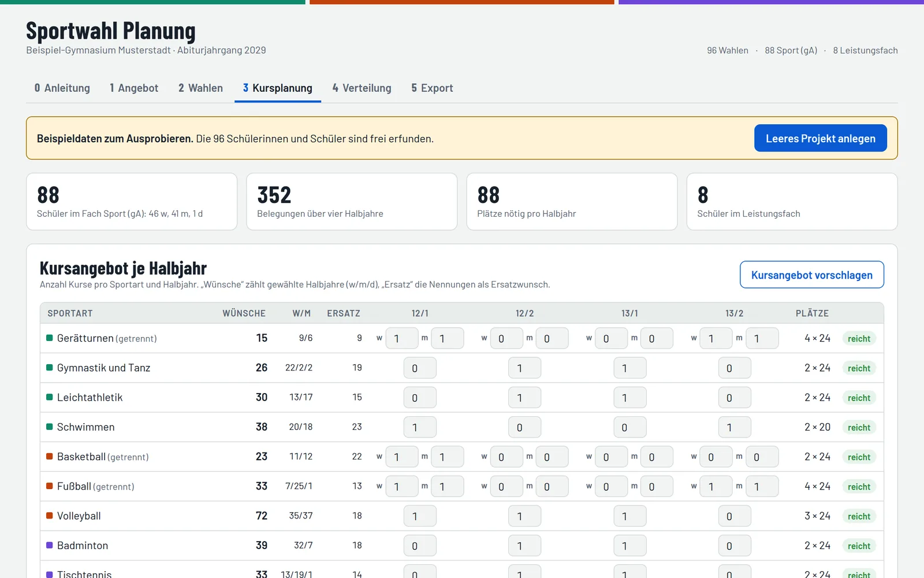
Task: Focus Gerätturnen 13/2 w course count field
Action: (x=716, y=338)
